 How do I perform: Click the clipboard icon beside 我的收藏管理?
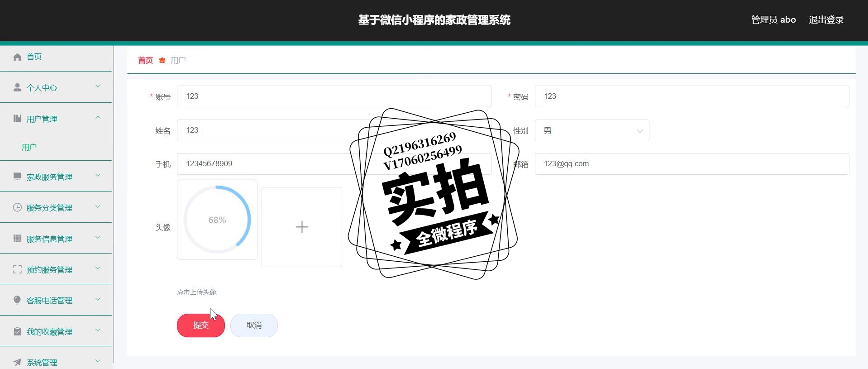click(x=17, y=331)
